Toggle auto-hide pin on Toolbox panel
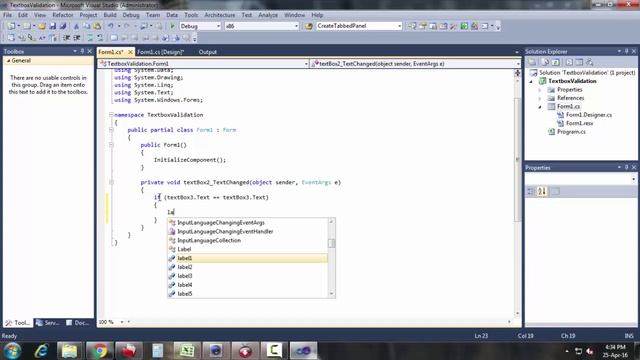This screenshot has height=360, width=640. tap(82, 51)
